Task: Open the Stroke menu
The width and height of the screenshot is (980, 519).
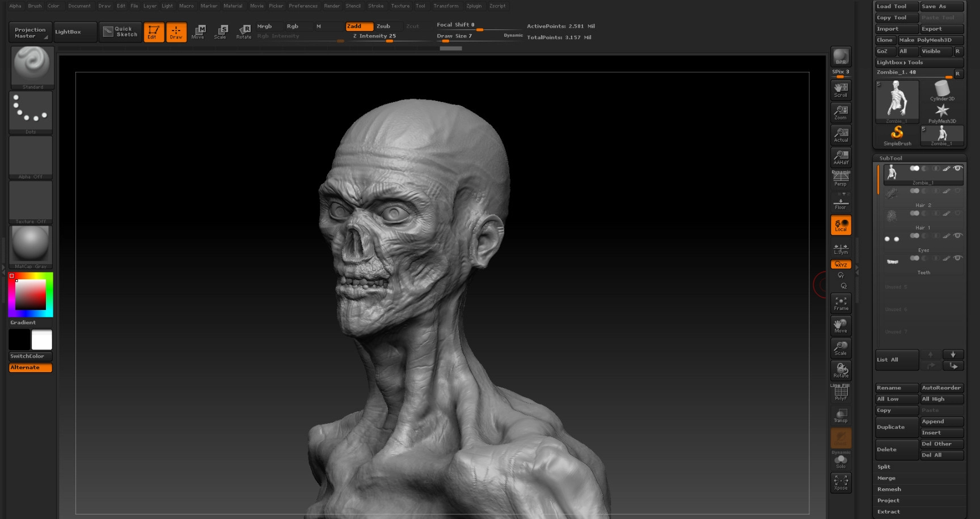Action: pos(375,6)
